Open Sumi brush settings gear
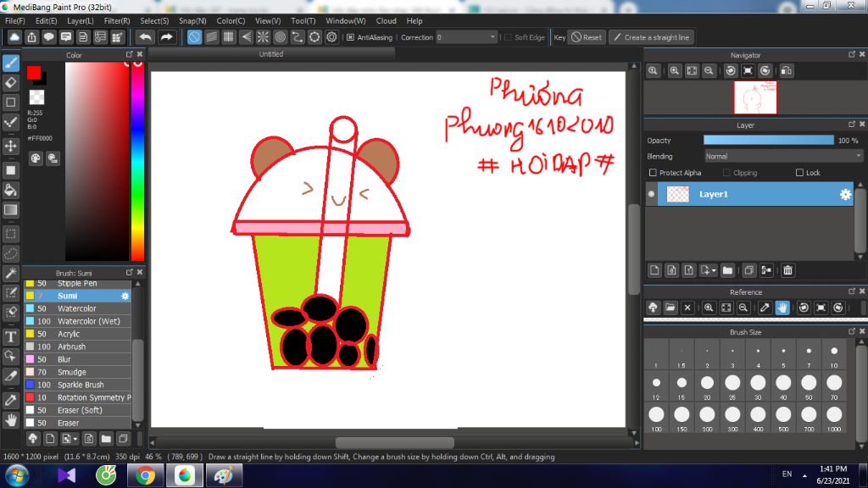 pyautogui.click(x=125, y=296)
